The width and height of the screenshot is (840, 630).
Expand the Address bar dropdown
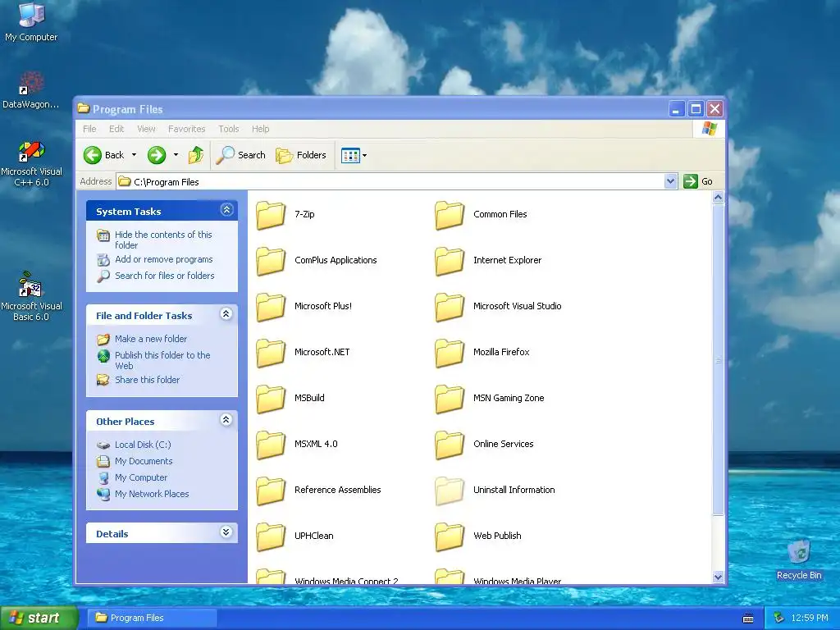[x=670, y=181]
